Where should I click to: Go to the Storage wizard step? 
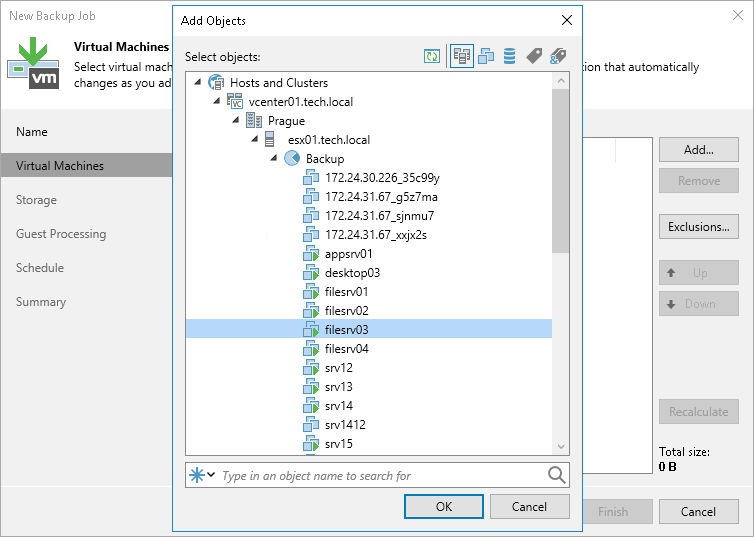(x=36, y=200)
